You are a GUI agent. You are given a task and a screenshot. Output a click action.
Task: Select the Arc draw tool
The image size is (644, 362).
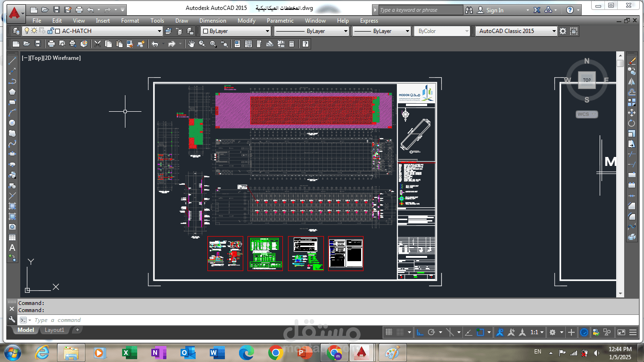12,113
